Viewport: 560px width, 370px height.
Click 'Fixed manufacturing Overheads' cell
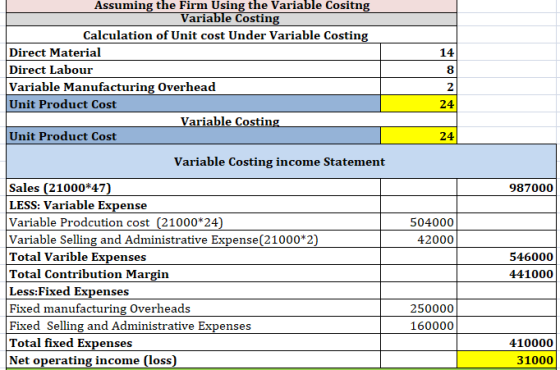coord(193,308)
